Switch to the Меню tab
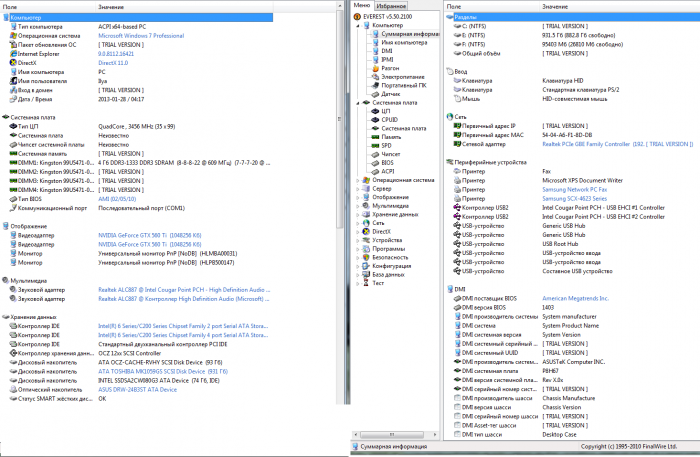 tap(362, 5)
